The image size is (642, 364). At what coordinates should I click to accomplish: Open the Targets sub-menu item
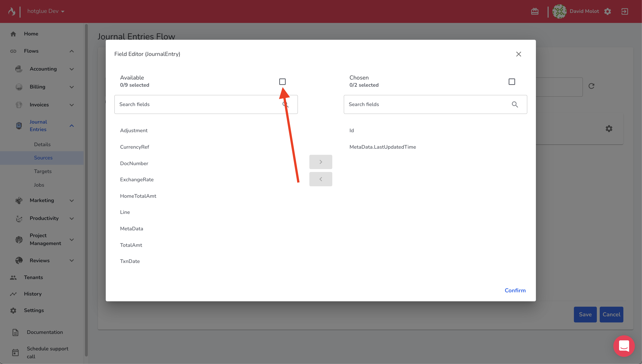[43, 171]
